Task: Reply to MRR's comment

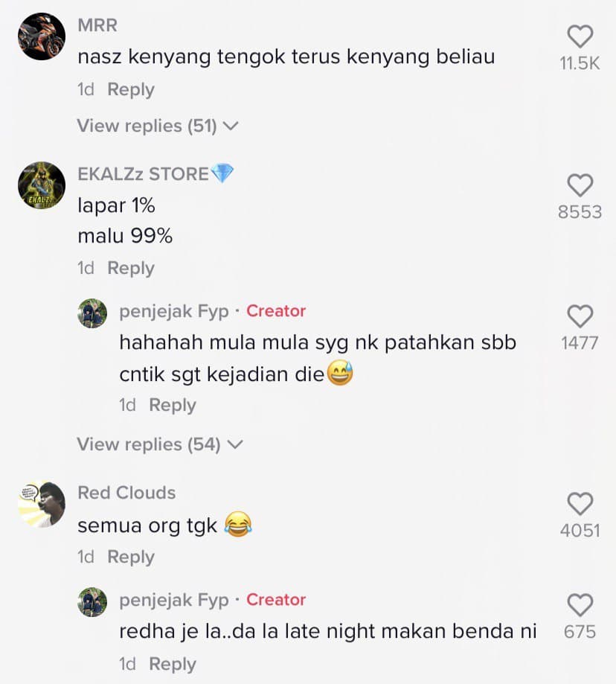Action: point(131,90)
